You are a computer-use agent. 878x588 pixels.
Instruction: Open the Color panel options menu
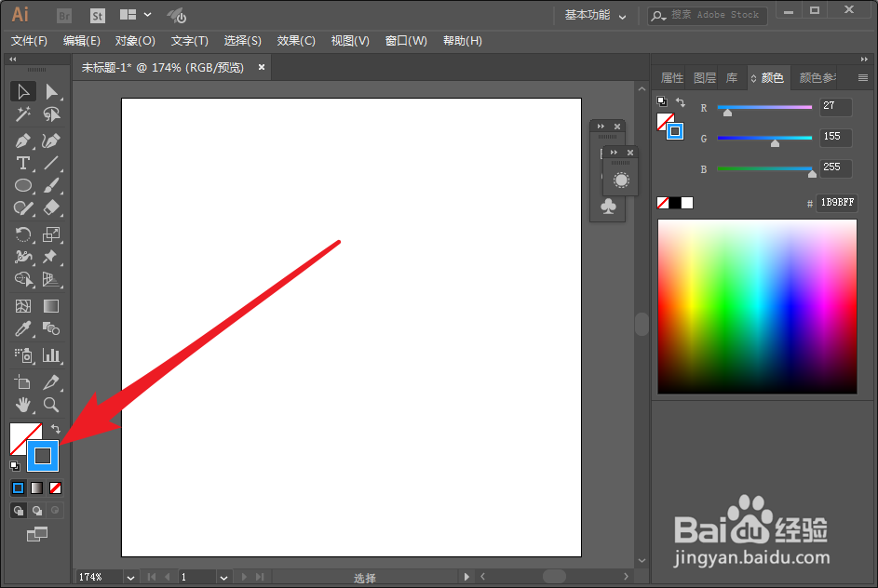tap(863, 78)
